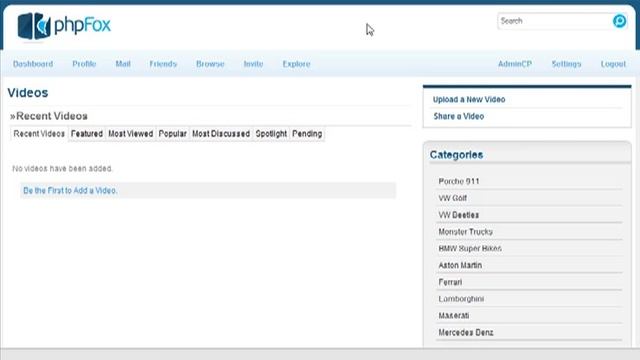This screenshot has width=640, height=360.
Task: Open the Pending videos tab
Action: coord(307,134)
